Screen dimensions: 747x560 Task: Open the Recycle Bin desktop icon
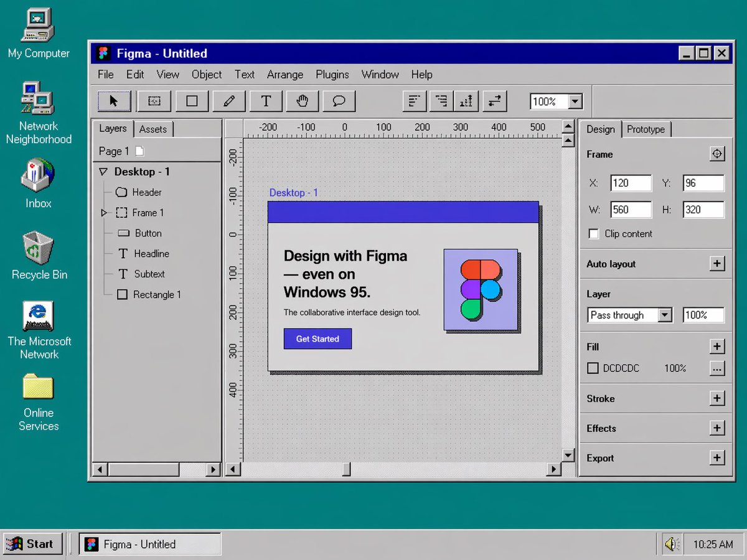(38, 247)
